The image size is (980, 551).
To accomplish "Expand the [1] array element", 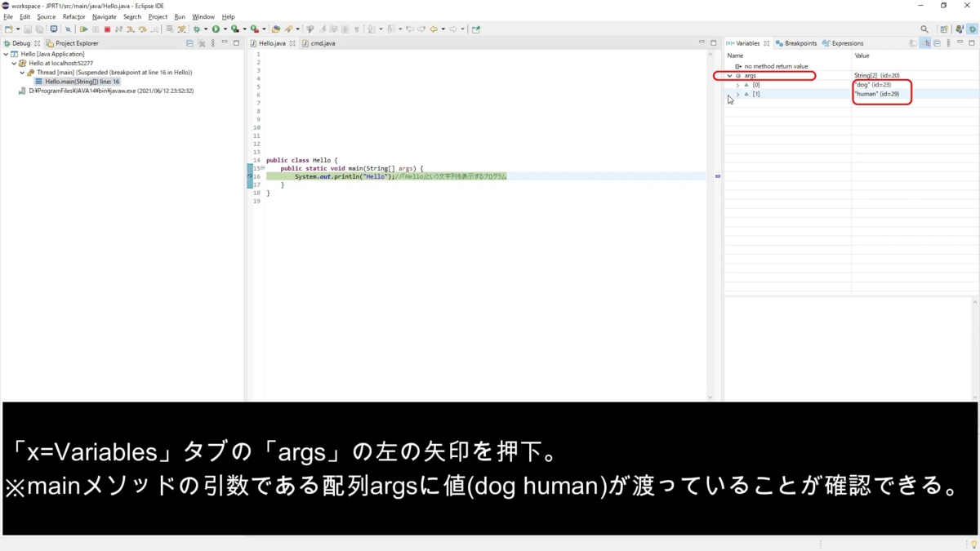I will (737, 94).
